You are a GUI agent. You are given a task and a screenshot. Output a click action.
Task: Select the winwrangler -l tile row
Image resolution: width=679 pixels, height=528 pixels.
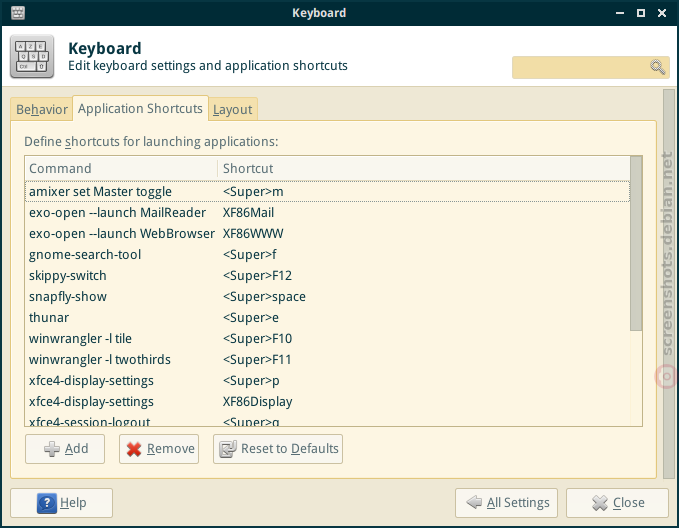[327, 339]
